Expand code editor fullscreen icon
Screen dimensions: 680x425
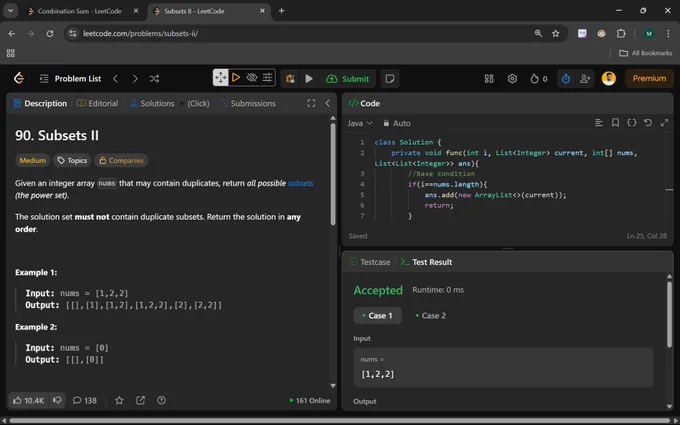(x=664, y=123)
